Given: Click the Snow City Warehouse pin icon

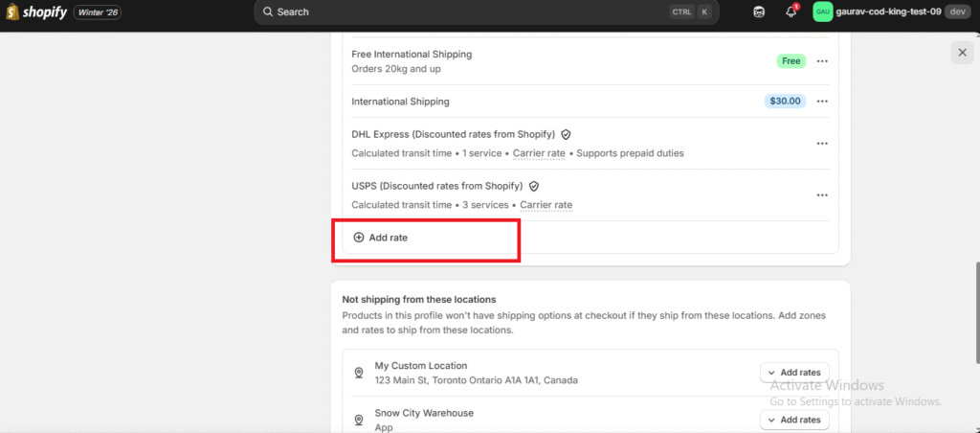Looking at the screenshot, I should (359, 420).
